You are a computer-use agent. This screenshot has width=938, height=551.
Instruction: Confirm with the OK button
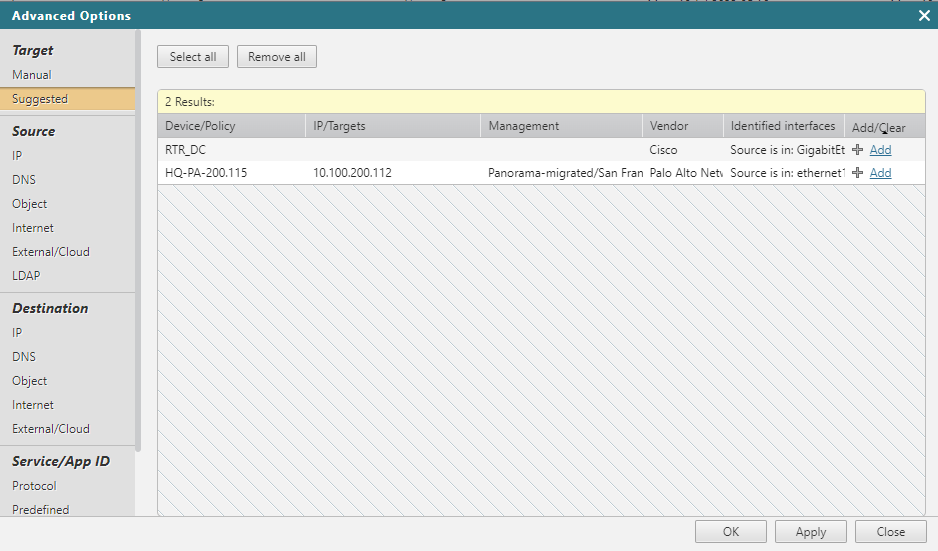730,532
